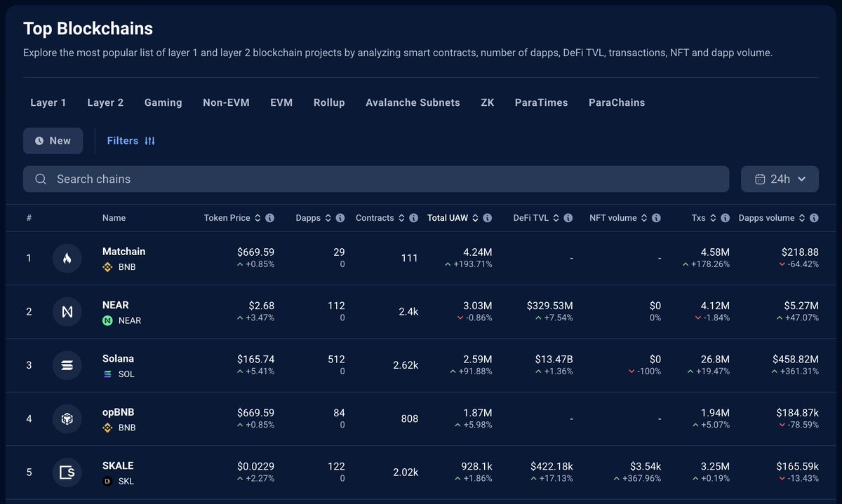Viewport: 842px width, 504px height.
Task: Select the EVM category tab
Action: coord(281,102)
